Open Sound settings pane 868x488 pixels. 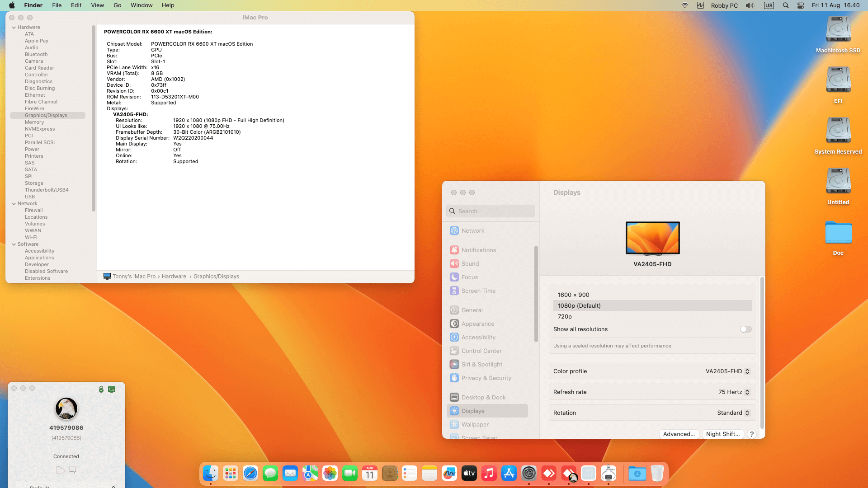coord(487,263)
